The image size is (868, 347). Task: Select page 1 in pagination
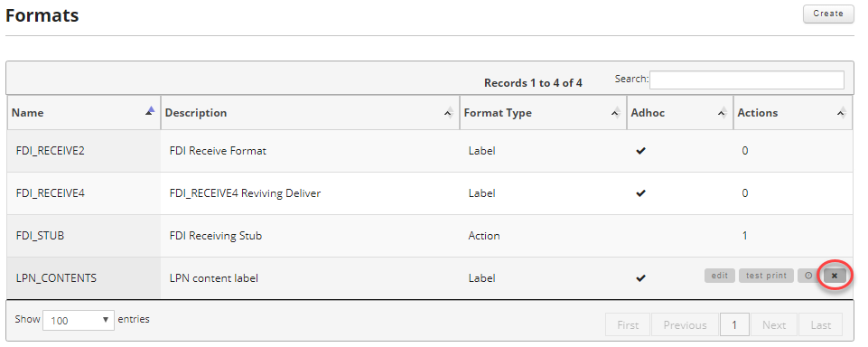[734, 325]
